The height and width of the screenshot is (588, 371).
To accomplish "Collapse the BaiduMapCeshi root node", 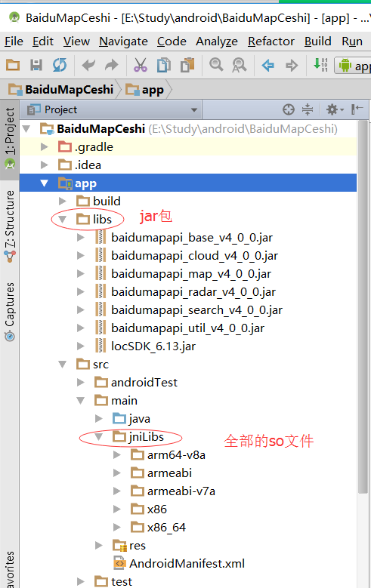I will point(26,129).
